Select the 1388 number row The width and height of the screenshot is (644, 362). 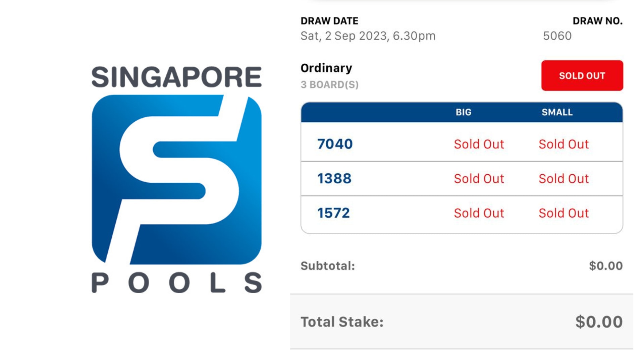point(462,179)
